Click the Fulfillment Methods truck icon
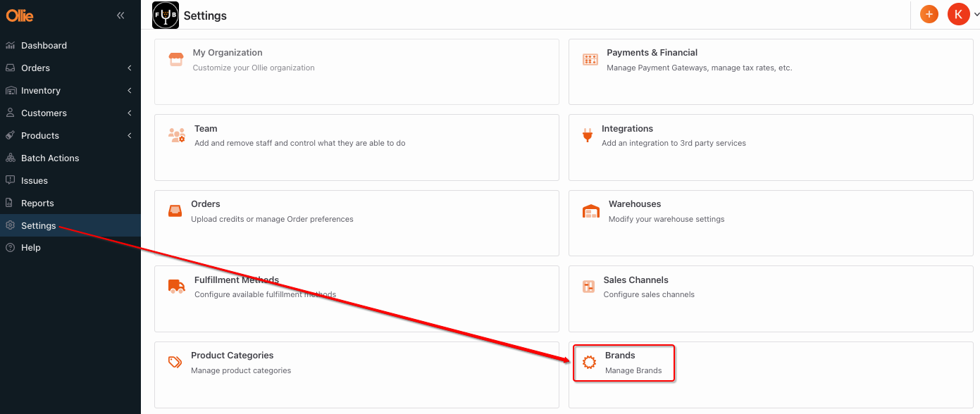The image size is (980, 414). [176, 286]
